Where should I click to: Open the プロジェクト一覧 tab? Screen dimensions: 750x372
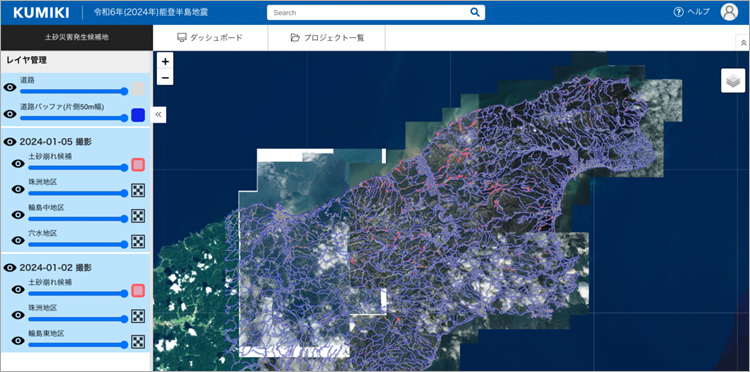click(x=327, y=38)
